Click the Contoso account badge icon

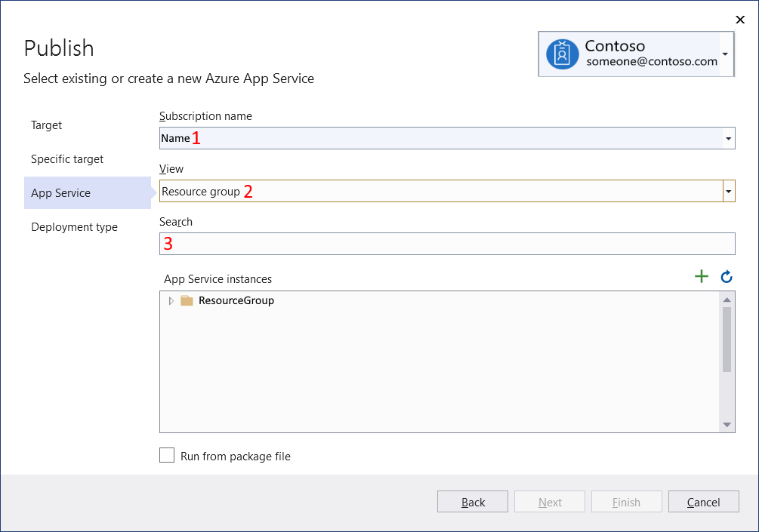(x=561, y=54)
